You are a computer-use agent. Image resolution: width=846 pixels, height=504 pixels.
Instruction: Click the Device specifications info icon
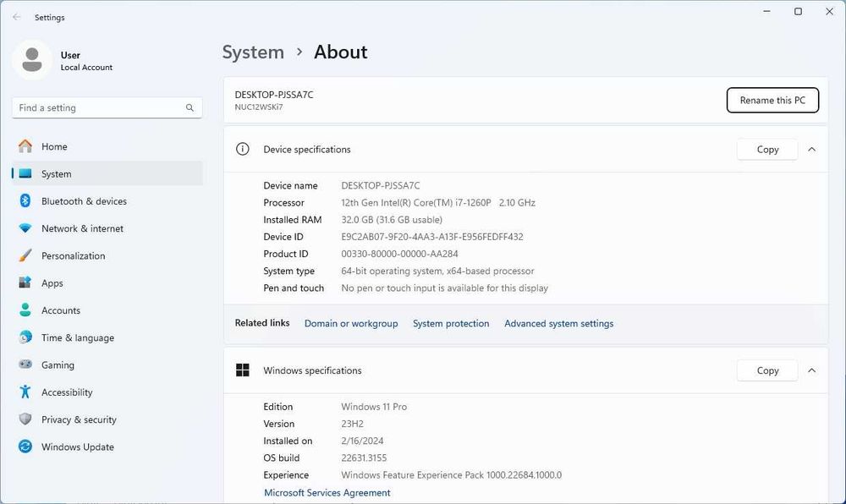tap(243, 150)
